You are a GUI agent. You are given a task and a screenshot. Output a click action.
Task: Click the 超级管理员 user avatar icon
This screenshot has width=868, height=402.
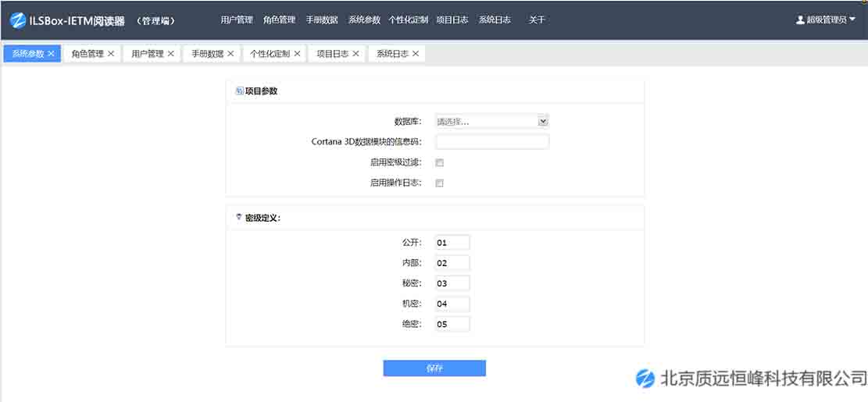pyautogui.click(x=800, y=20)
